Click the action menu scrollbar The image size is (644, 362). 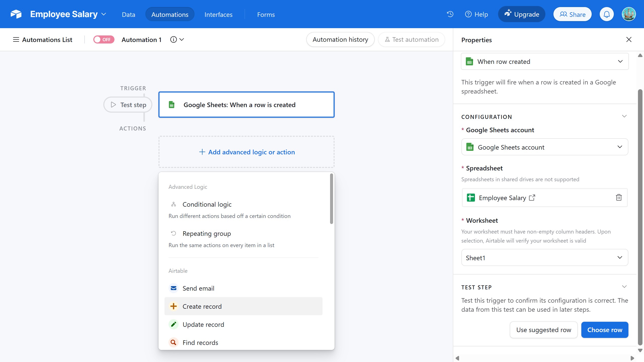[331, 199]
